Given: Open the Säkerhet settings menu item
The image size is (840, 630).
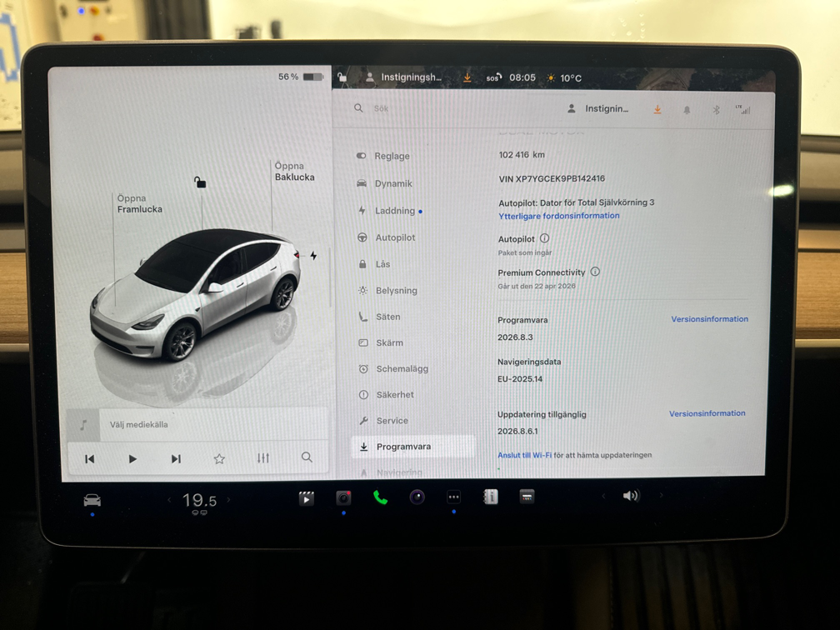Looking at the screenshot, I should [x=394, y=395].
